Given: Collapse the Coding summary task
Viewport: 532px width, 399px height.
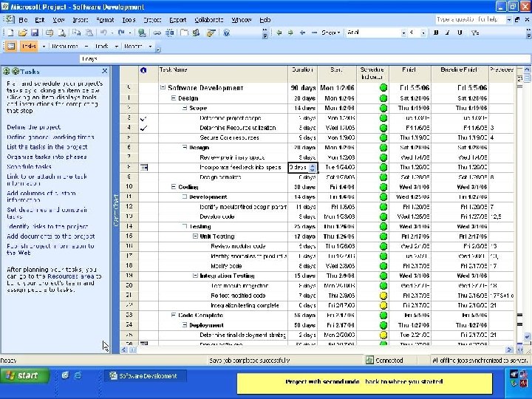Looking at the screenshot, I should coord(174,187).
